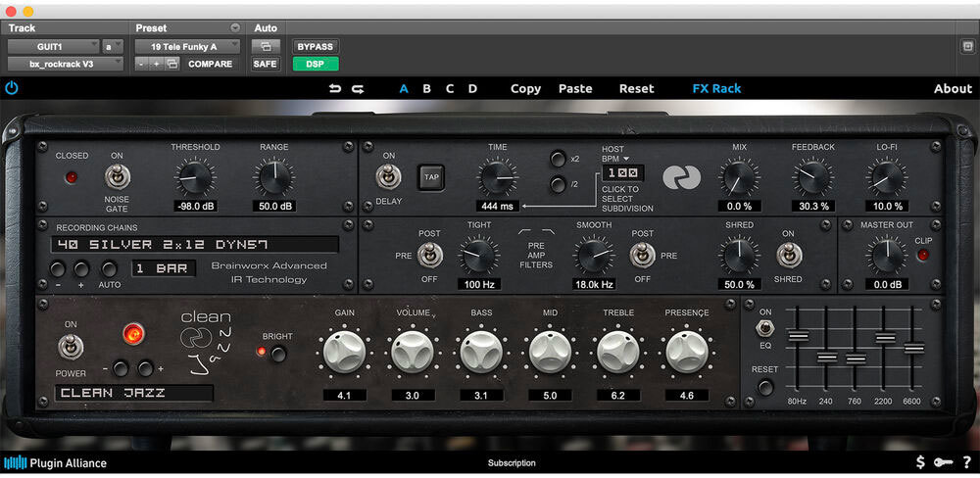Click the plugin power icon

click(x=12, y=88)
